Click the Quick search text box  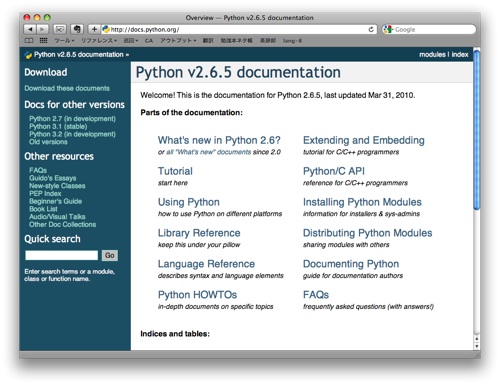pyautogui.click(x=61, y=255)
